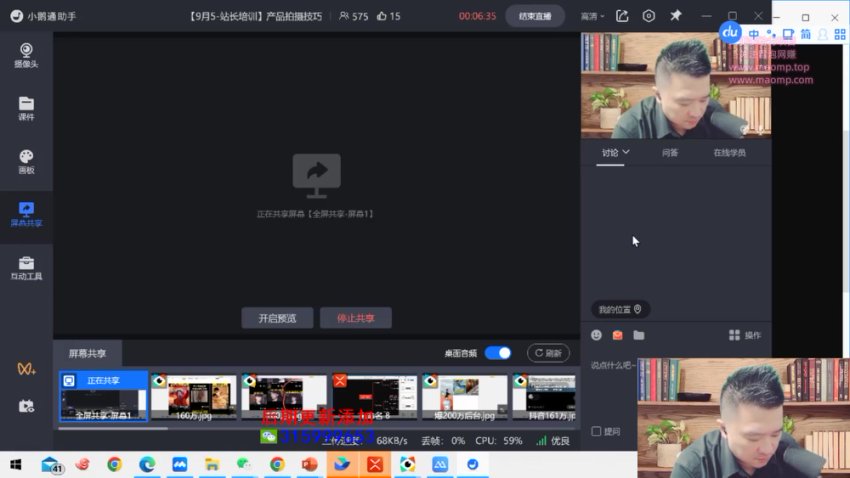Open the 摄像头 camera panel
The height and width of the screenshot is (478, 850).
tap(26, 54)
